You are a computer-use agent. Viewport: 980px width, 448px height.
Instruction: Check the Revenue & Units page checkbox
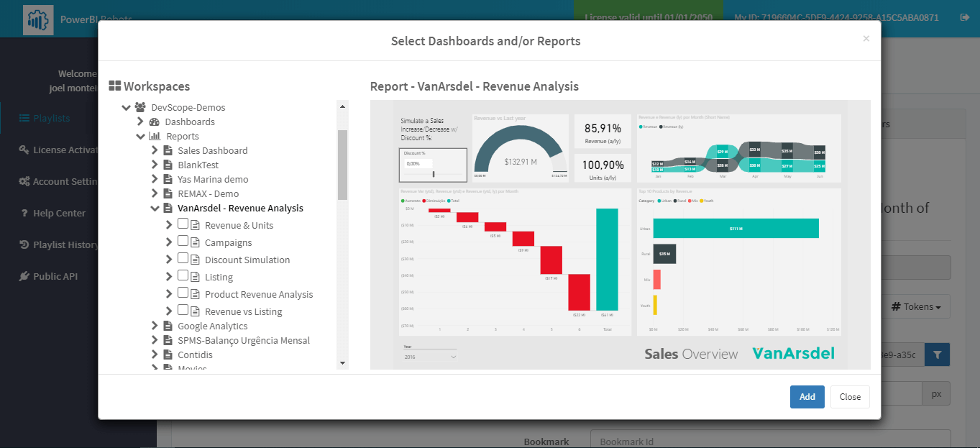tap(183, 224)
